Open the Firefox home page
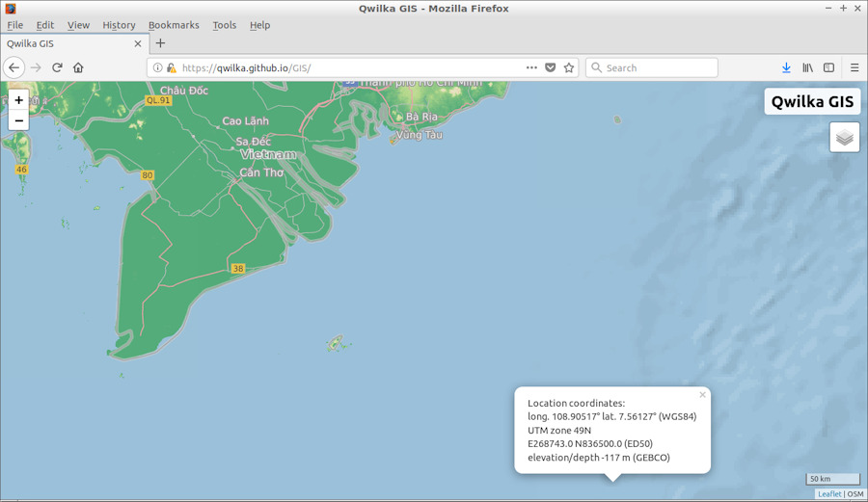Screen dimensions: 868x502 point(78,67)
